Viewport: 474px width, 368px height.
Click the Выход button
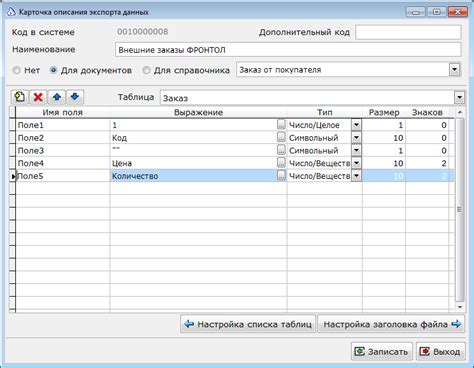(441, 351)
